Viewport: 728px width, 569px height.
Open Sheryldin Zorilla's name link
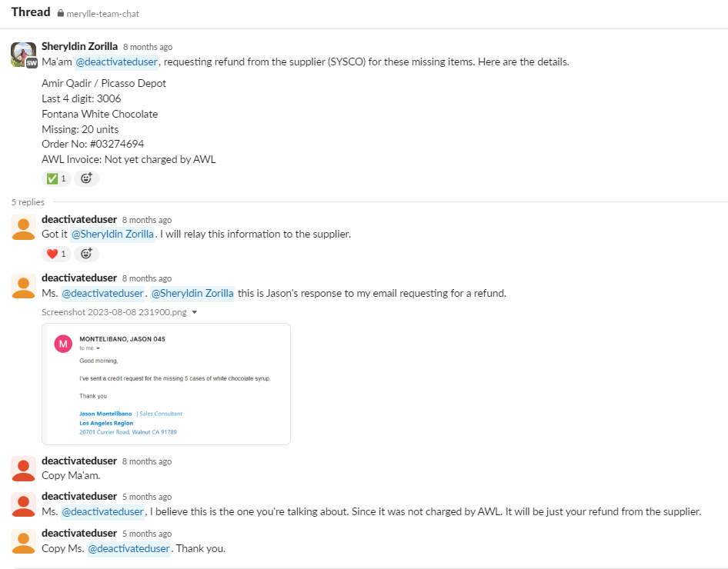(79, 46)
